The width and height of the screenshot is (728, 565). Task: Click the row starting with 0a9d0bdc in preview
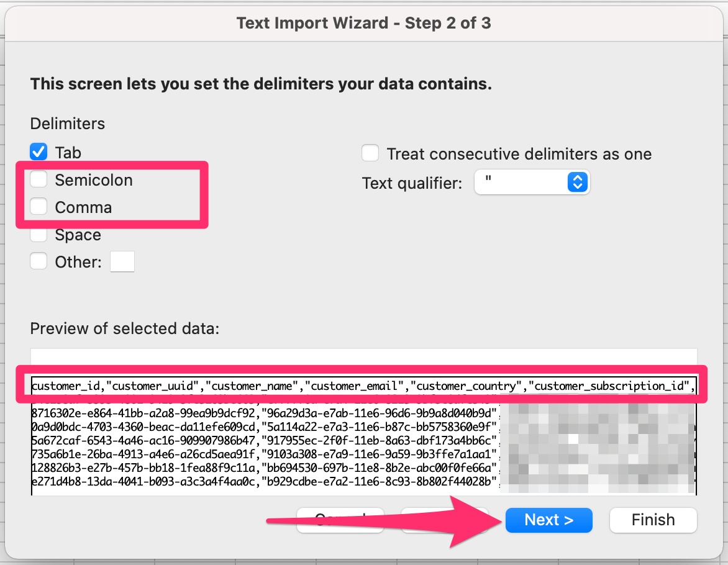point(248,425)
